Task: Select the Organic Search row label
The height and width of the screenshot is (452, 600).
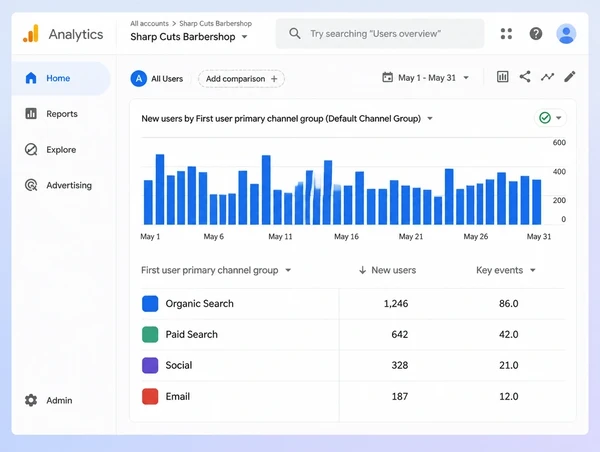Action: tap(199, 304)
